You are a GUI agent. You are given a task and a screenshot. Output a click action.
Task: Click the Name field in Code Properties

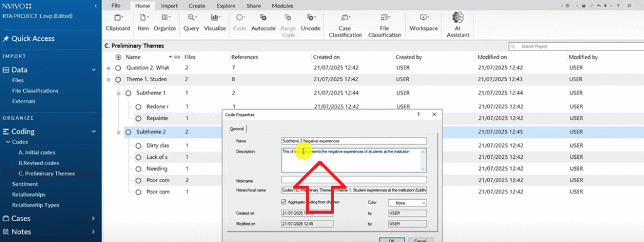354,141
